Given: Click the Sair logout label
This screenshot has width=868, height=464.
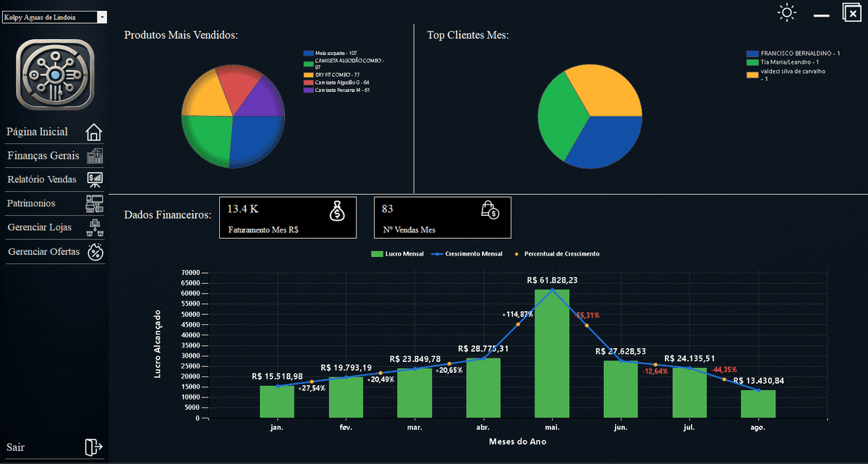Looking at the screenshot, I should click(15, 447).
